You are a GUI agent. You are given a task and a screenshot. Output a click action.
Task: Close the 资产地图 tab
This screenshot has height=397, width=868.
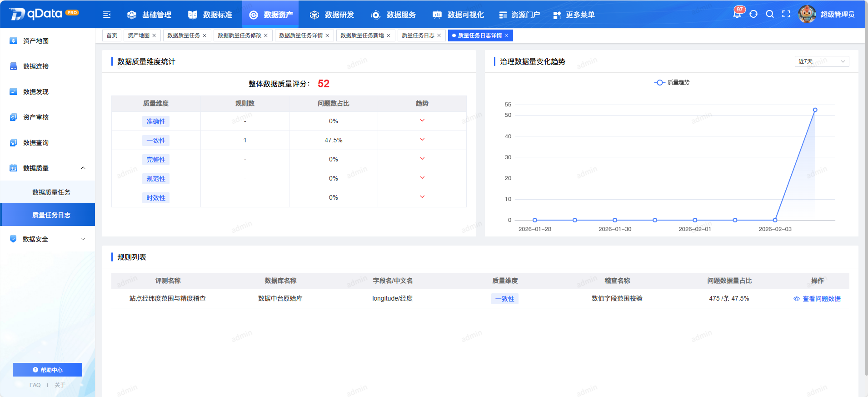154,35
